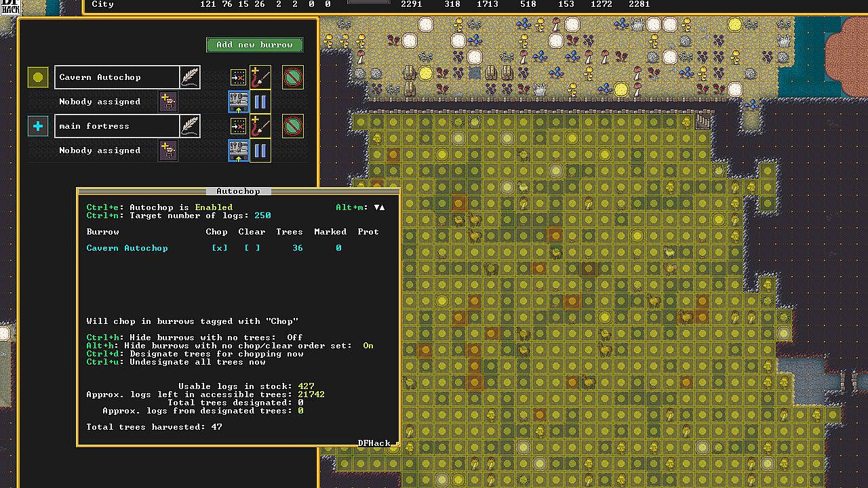Sort by the Trees column header
Image resolution: width=868 pixels, height=488 pixels.
[x=290, y=232]
